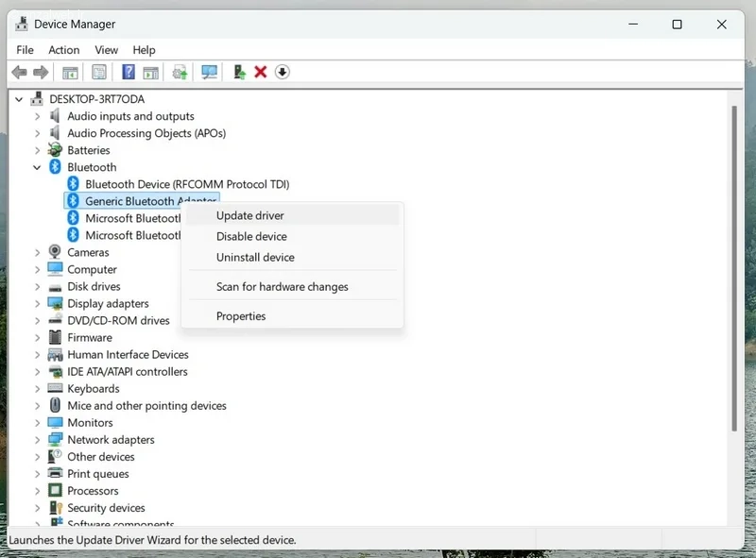This screenshot has height=558, width=756.
Task: Click the Keyboards category icon
Action: (55, 388)
